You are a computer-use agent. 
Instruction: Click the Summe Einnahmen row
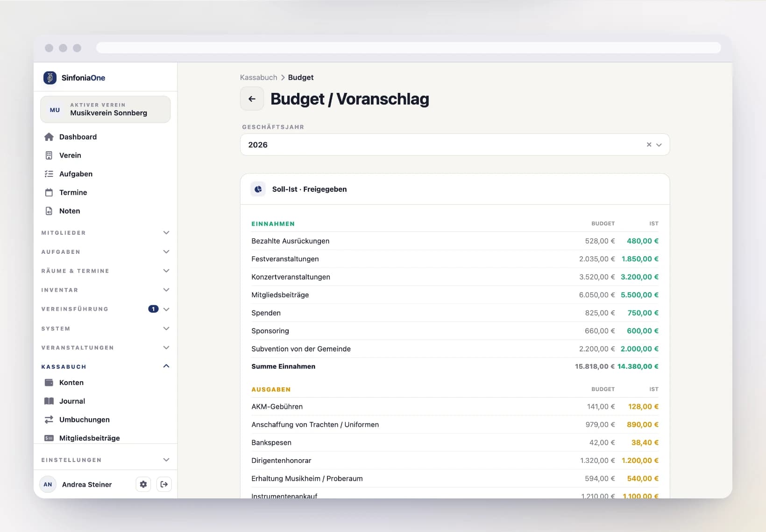[x=455, y=367]
